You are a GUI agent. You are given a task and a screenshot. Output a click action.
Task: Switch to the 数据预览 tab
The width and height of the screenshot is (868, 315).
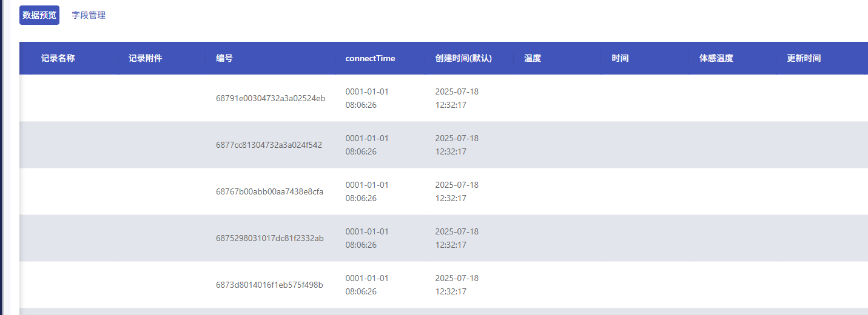click(39, 15)
